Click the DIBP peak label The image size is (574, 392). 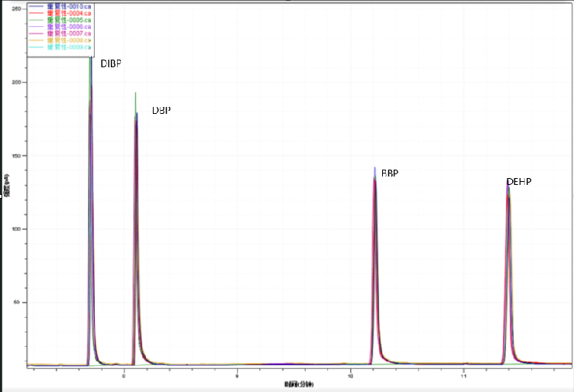point(111,65)
